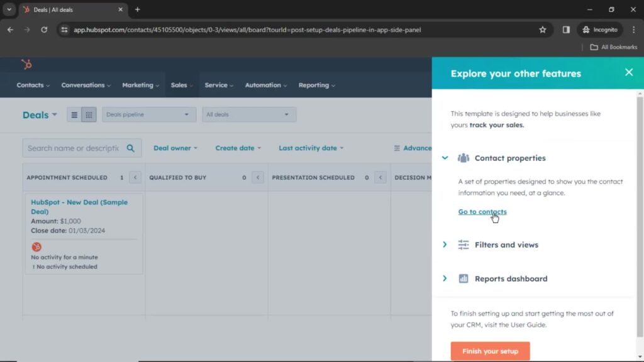Click the 'APPOINTMENT SCHEDULED' column header
Screen dimensions: 644x362
tap(67, 178)
